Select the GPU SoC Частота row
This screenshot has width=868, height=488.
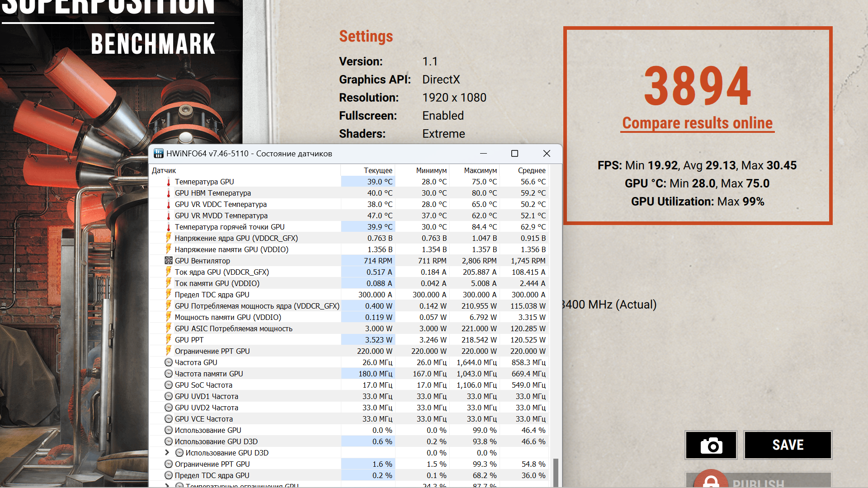point(203,385)
